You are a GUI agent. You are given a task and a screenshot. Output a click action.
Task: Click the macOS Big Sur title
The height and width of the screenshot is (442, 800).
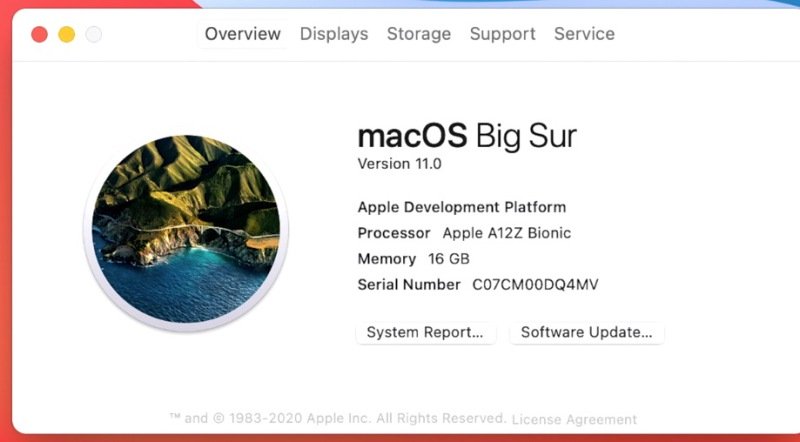[467, 135]
